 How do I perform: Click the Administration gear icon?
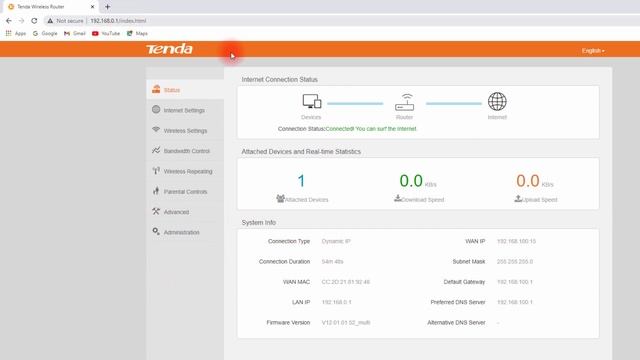156,231
